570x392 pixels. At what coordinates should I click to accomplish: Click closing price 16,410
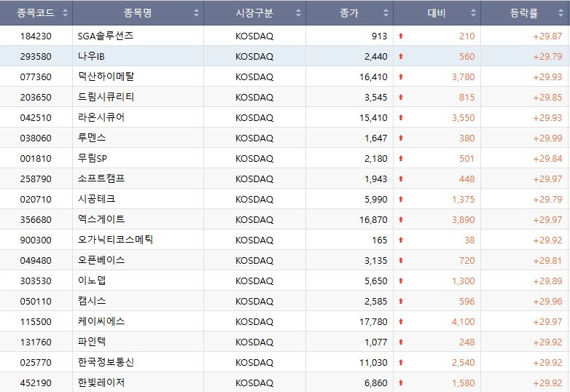coord(373,77)
